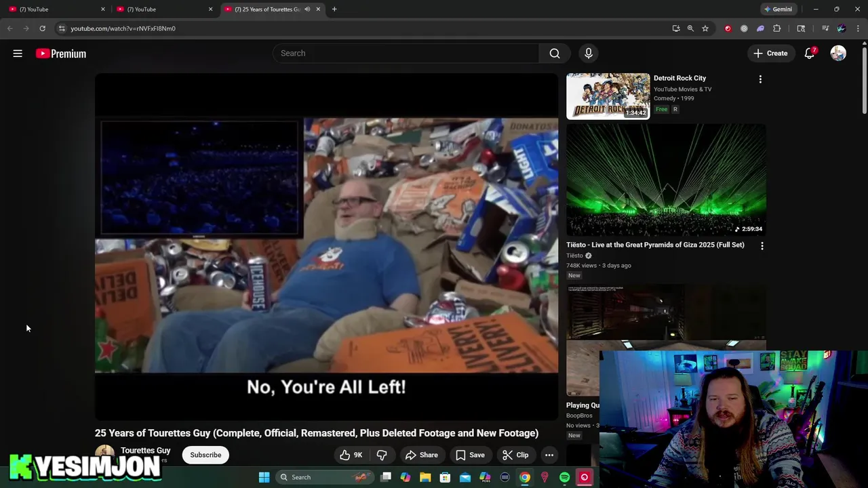The image size is (868, 488).
Task: Click the 'Free' badge on Detroit Rock City
Action: pyautogui.click(x=661, y=109)
